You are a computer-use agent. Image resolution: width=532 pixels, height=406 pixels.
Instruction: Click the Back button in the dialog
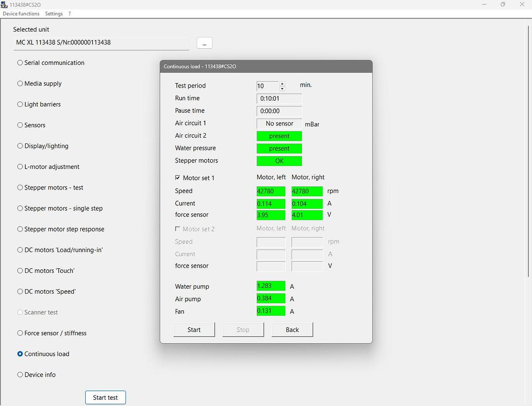tap(292, 330)
